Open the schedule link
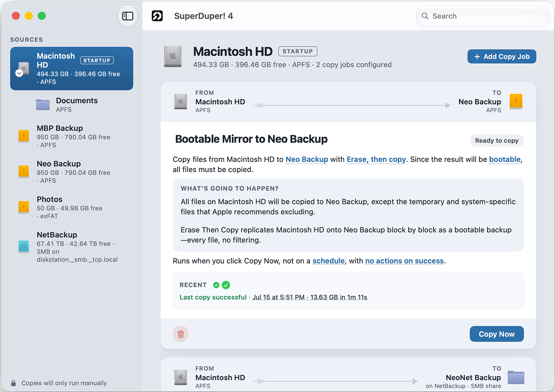Screen dimensions: 555x392 (x=329, y=261)
